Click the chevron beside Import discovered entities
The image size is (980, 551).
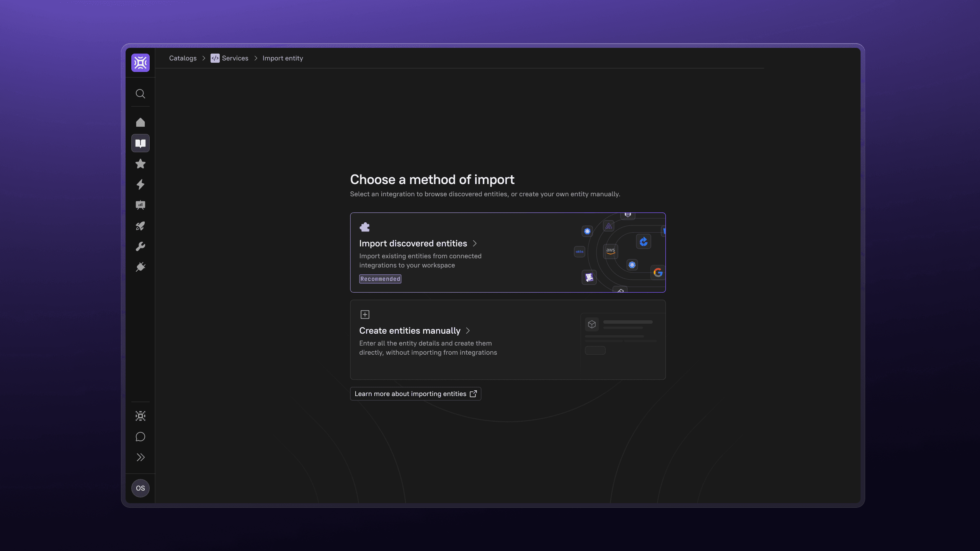pos(475,243)
